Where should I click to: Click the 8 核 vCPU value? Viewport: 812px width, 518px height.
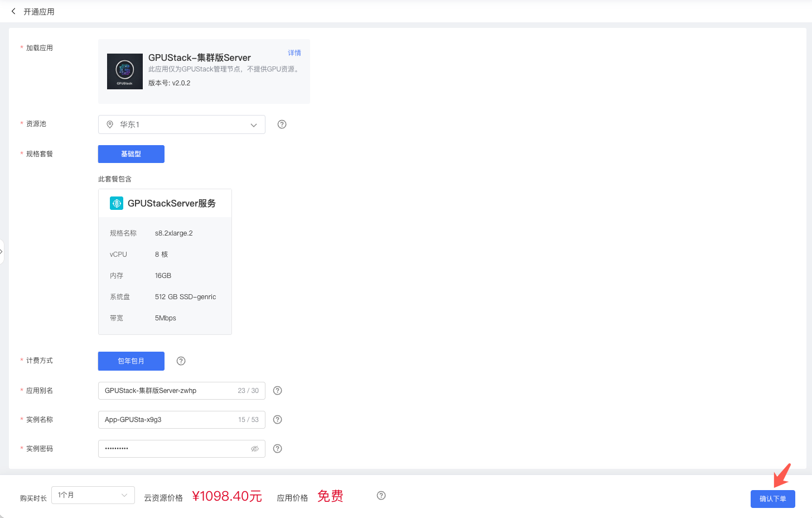pos(162,255)
